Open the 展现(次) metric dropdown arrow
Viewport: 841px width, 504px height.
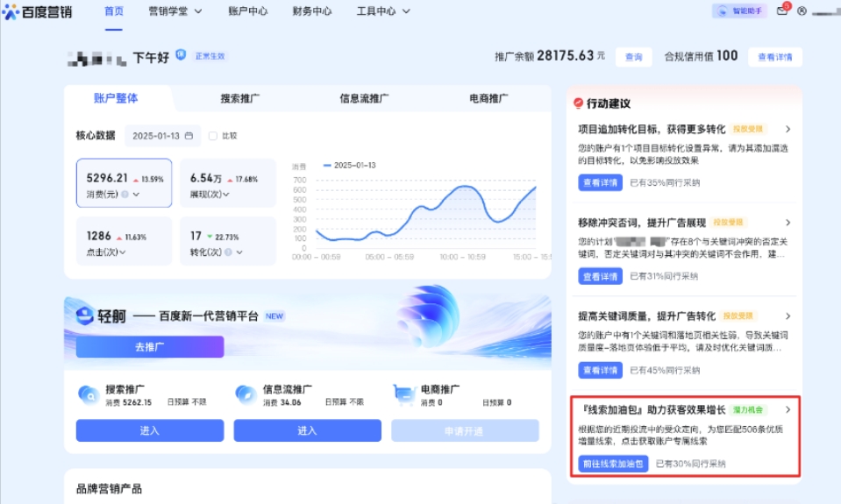click(225, 195)
